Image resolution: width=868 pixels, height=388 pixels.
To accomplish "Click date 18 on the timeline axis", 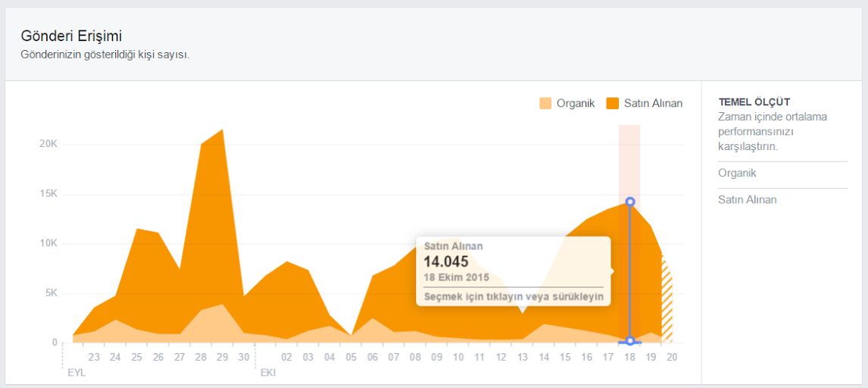I will (629, 357).
